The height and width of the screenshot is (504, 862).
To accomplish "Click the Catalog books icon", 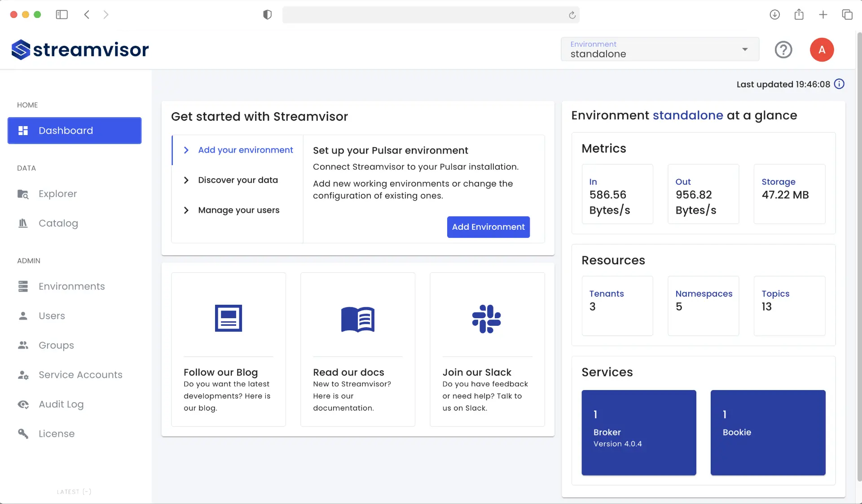I will pyautogui.click(x=23, y=223).
